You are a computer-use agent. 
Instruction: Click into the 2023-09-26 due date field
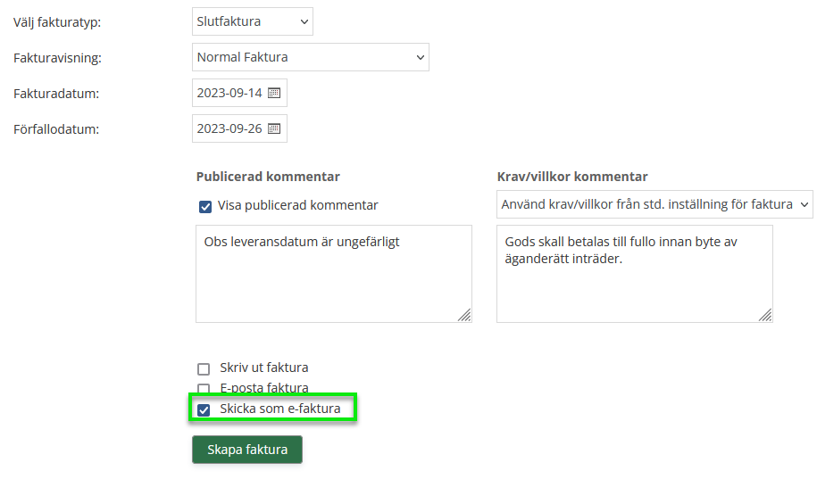coord(229,128)
